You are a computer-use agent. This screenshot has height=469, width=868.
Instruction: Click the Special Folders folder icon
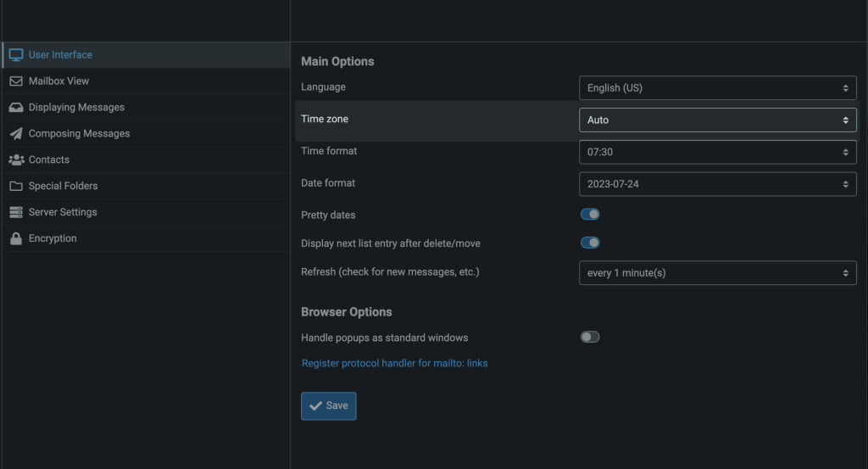pos(15,187)
